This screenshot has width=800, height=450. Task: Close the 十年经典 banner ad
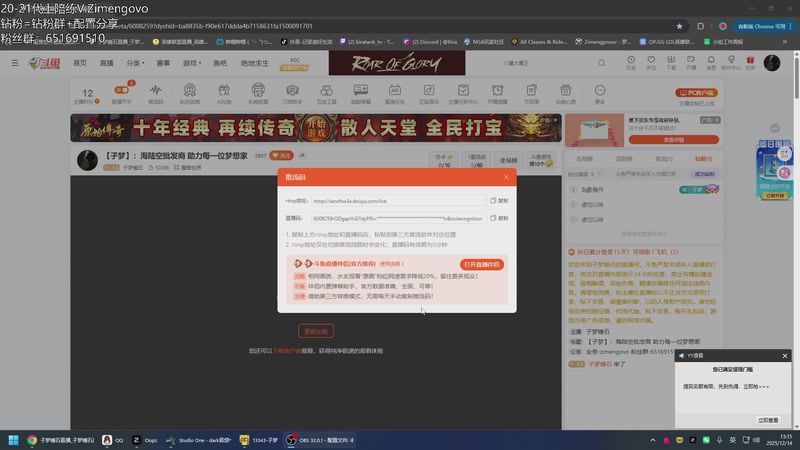click(x=556, y=120)
